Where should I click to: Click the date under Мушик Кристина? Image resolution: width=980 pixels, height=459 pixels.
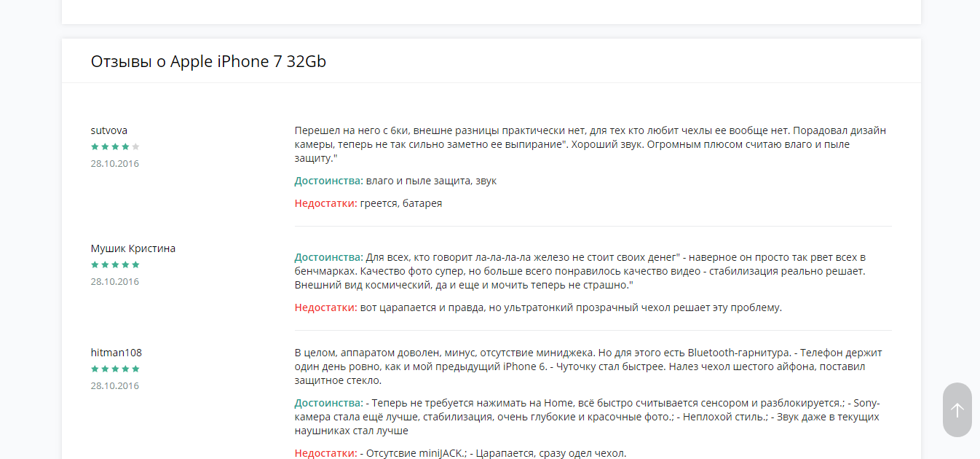[115, 281]
